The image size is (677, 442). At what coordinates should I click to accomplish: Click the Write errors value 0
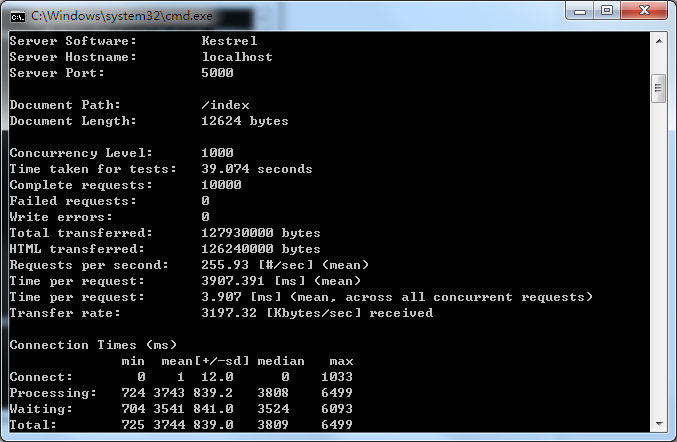pos(206,217)
